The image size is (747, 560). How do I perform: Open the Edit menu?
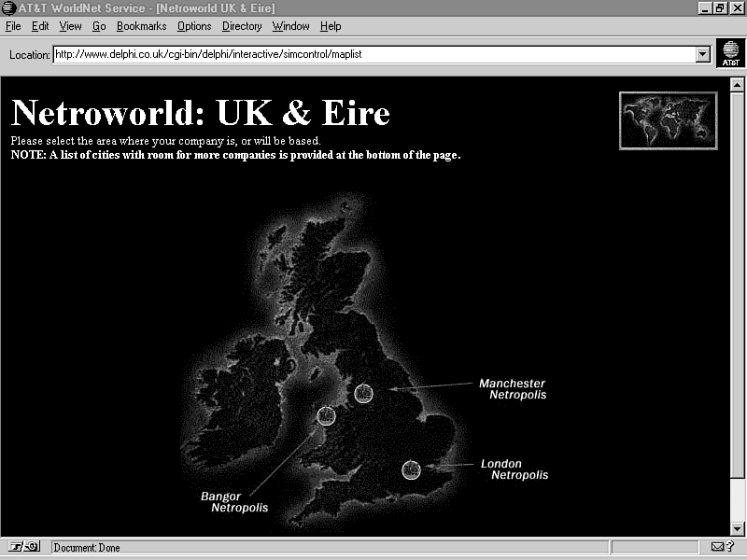click(40, 26)
